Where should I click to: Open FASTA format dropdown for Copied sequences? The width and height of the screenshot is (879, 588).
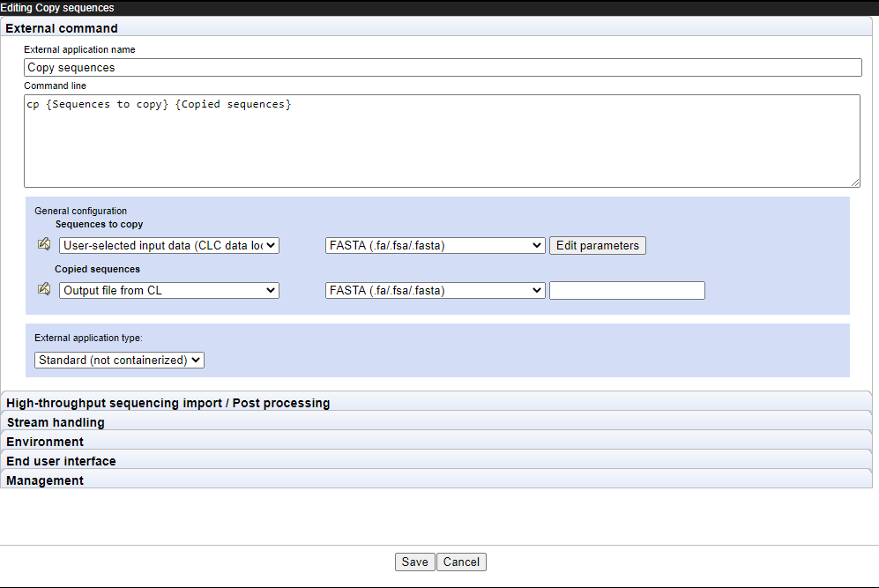435,290
